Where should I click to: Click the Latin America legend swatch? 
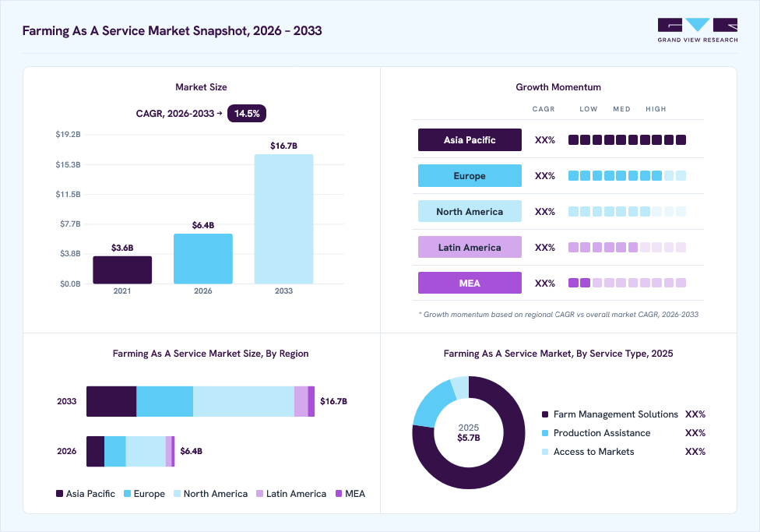[260, 494]
